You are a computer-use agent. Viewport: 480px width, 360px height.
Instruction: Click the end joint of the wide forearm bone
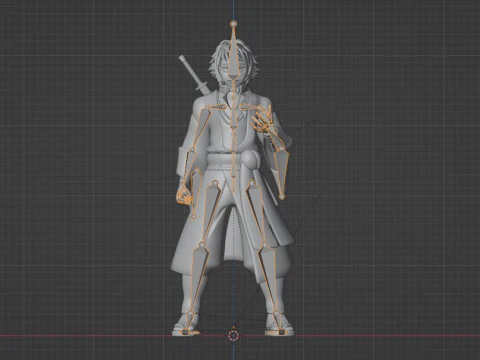click(282, 197)
